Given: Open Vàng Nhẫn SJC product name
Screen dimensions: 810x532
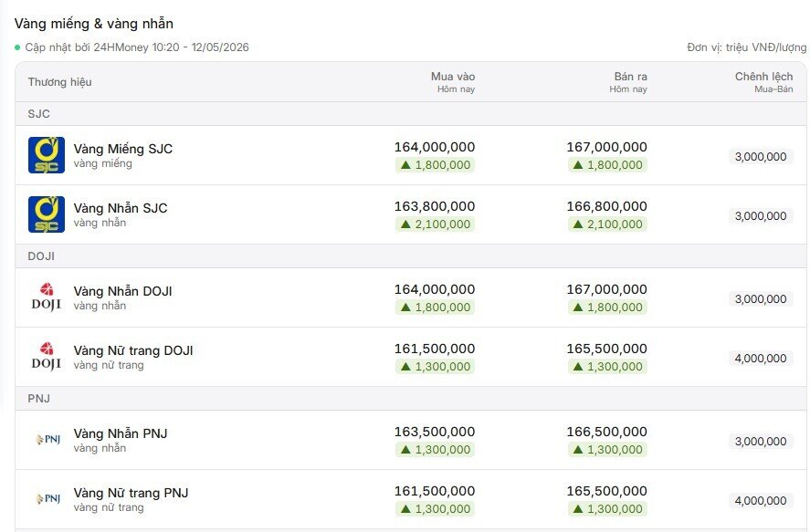Looking at the screenshot, I should pyautogui.click(x=121, y=208).
